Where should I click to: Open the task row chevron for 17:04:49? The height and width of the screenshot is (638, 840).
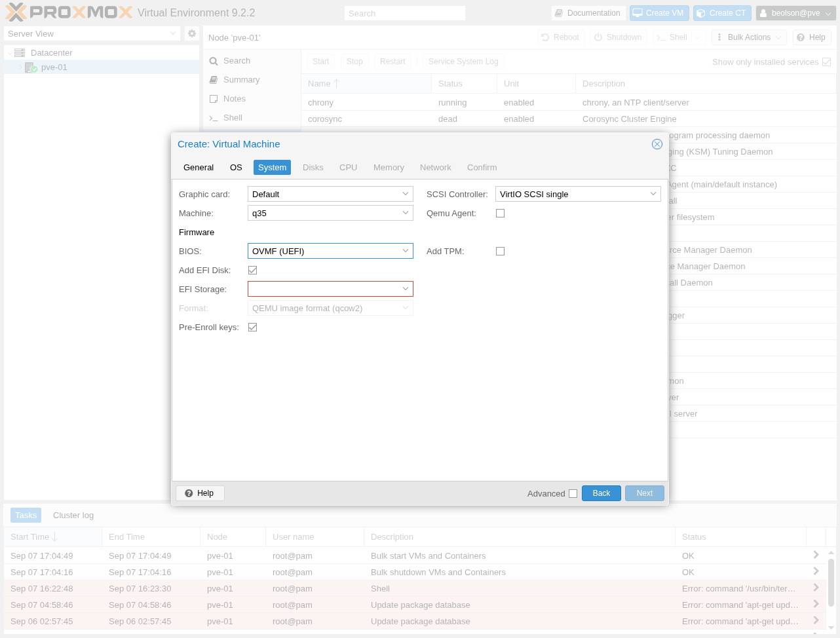[x=816, y=555]
